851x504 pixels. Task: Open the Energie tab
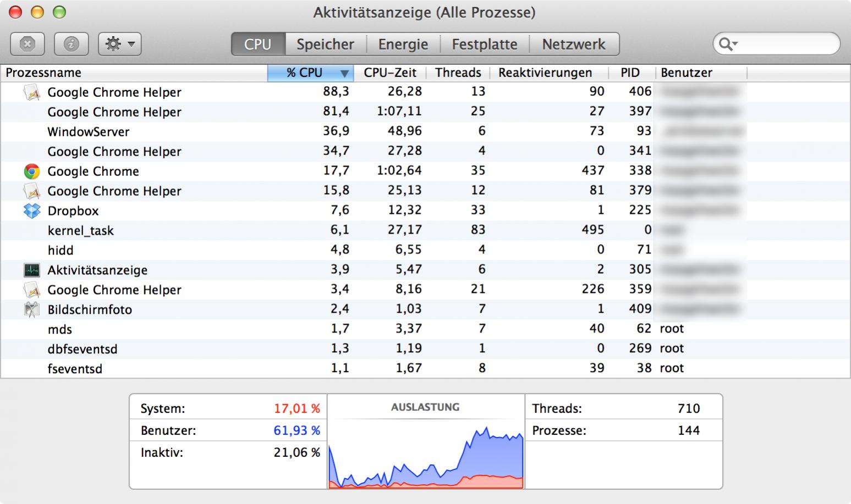pyautogui.click(x=403, y=44)
